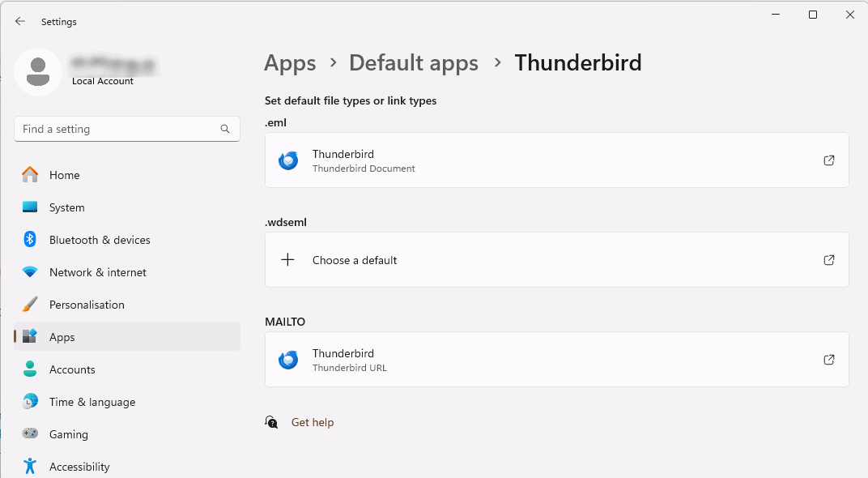Navigate to Apps breadcrumb
Image resolution: width=868 pixels, height=478 pixels.
(290, 63)
